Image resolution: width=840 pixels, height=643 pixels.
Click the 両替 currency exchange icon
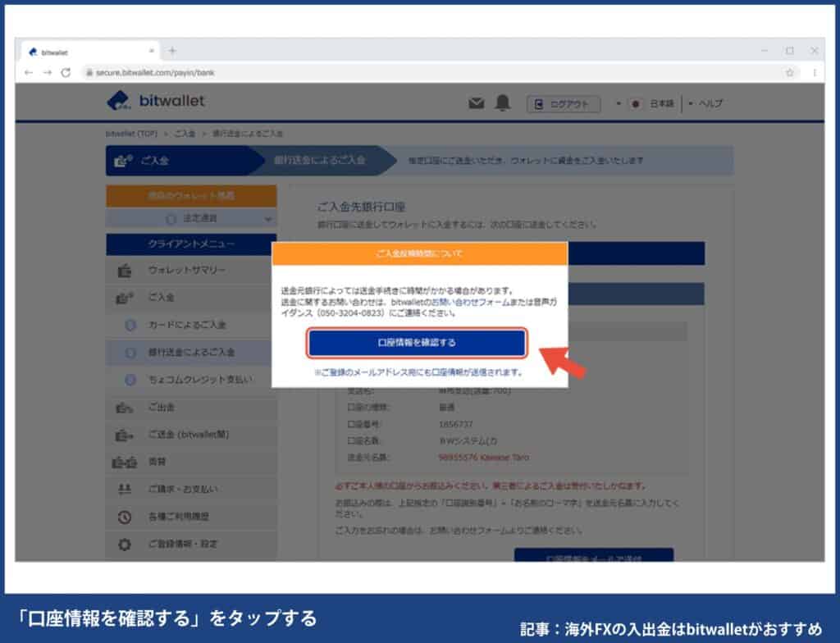click(125, 462)
